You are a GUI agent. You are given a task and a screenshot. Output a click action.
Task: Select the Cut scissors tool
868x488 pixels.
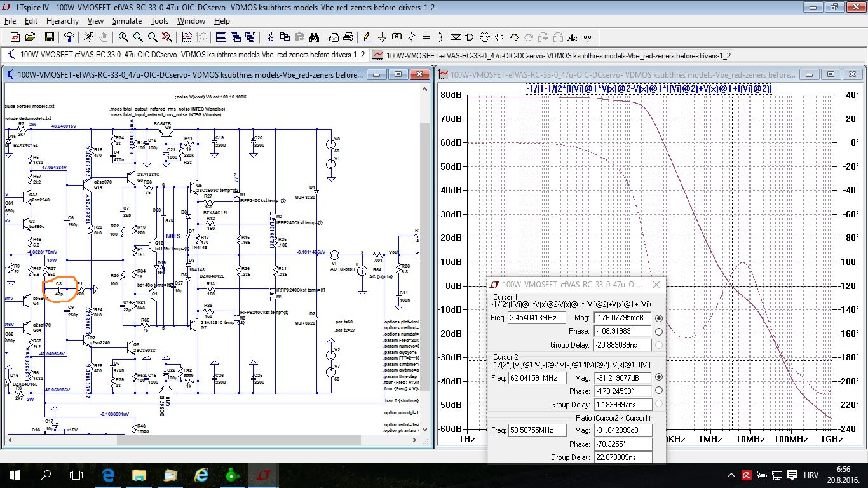click(x=270, y=37)
